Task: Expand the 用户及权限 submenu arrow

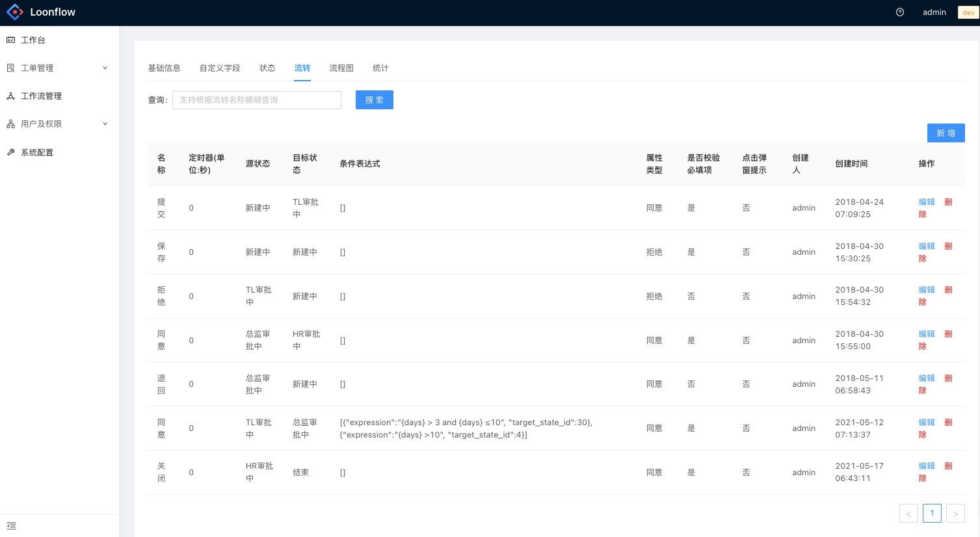Action: pos(105,124)
